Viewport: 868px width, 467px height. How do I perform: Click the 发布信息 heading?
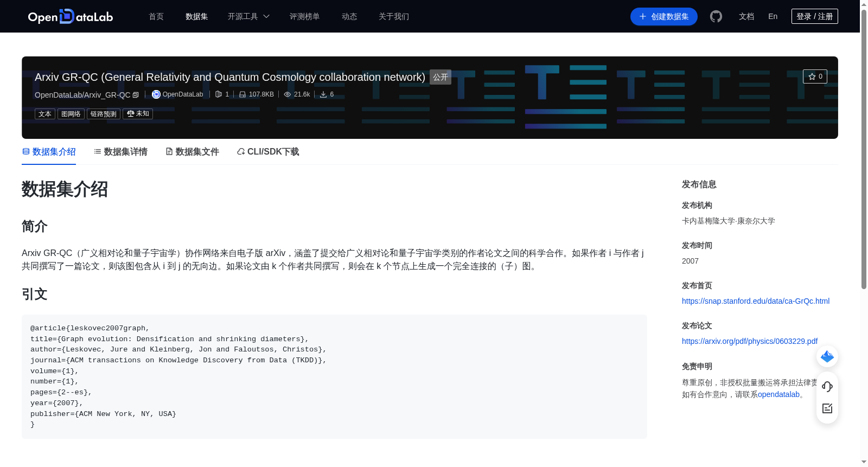699,184
